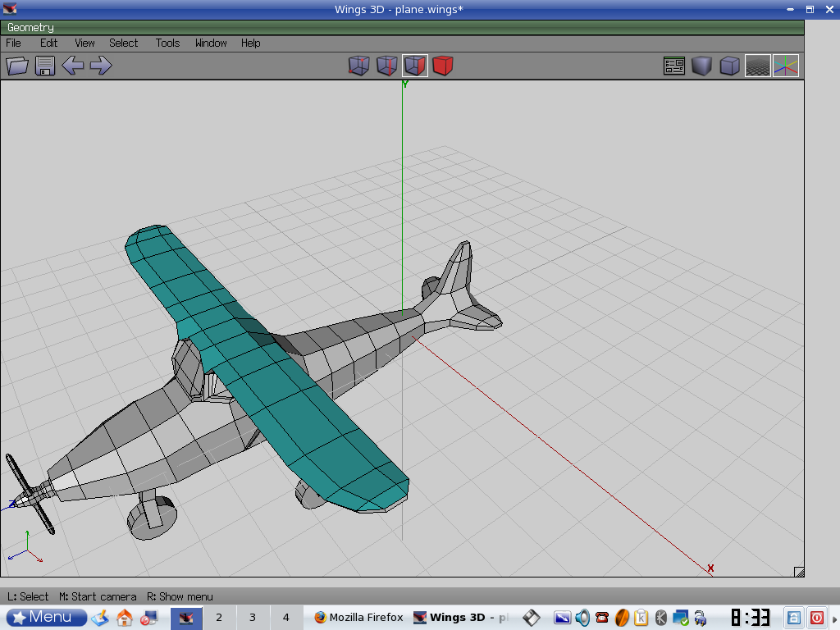Expand the View menu
The image size is (840, 630).
click(84, 43)
